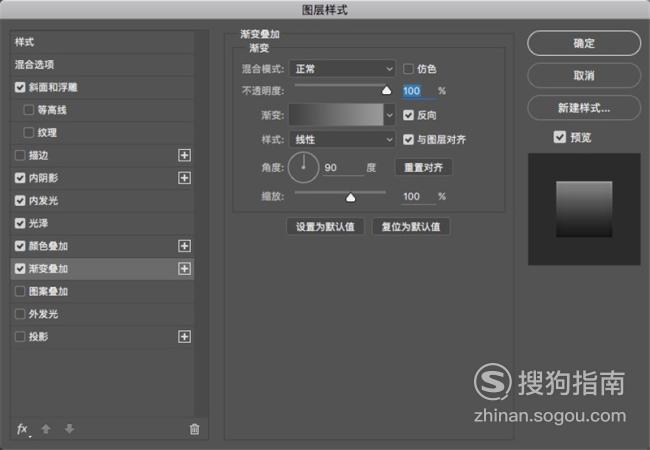650x450 pixels.
Task: Open the fx effects menu icon
Action: tap(23, 429)
